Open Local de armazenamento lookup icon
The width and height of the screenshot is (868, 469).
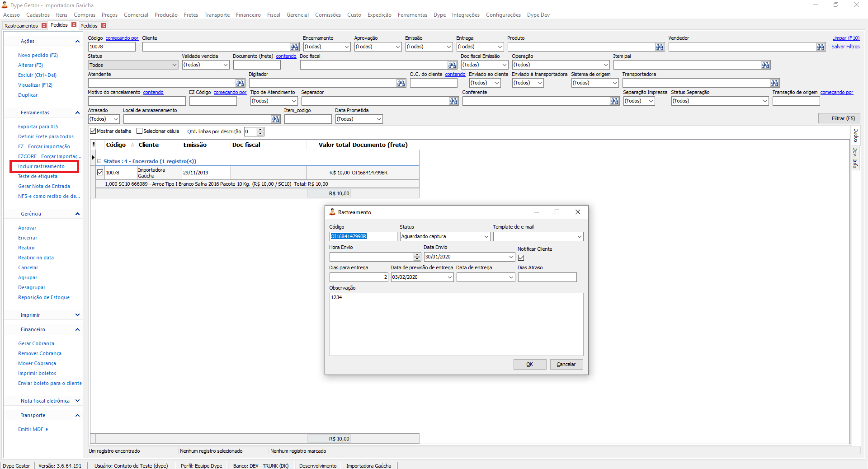click(275, 119)
